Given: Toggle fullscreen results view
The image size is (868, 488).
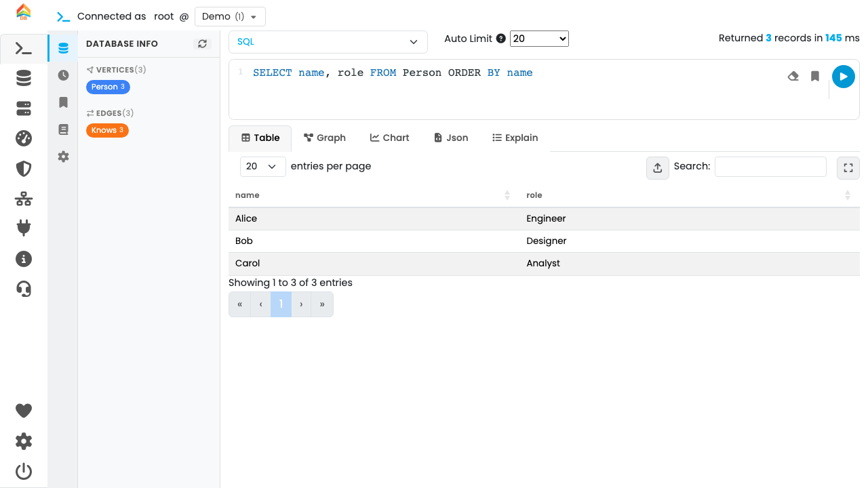Looking at the screenshot, I should (848, 168).
